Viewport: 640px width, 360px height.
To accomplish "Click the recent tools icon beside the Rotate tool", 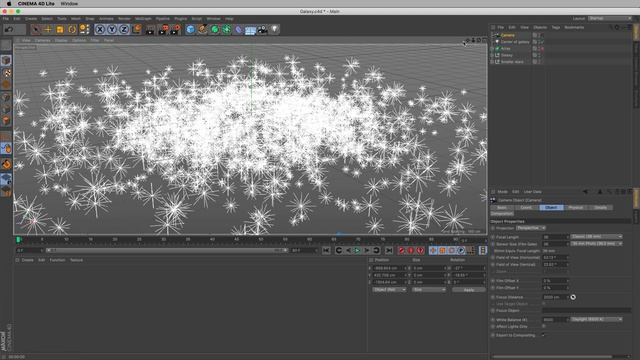I will [x=84, y=29].
